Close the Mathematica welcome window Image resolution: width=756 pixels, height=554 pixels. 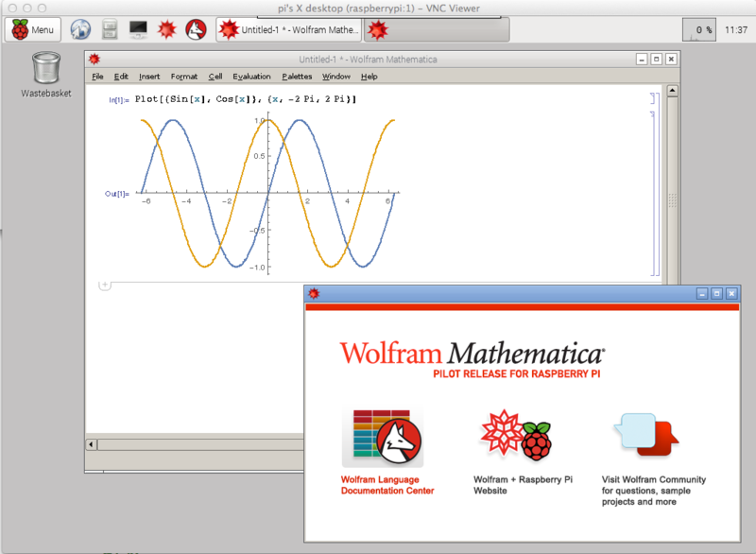click(731, 293)
